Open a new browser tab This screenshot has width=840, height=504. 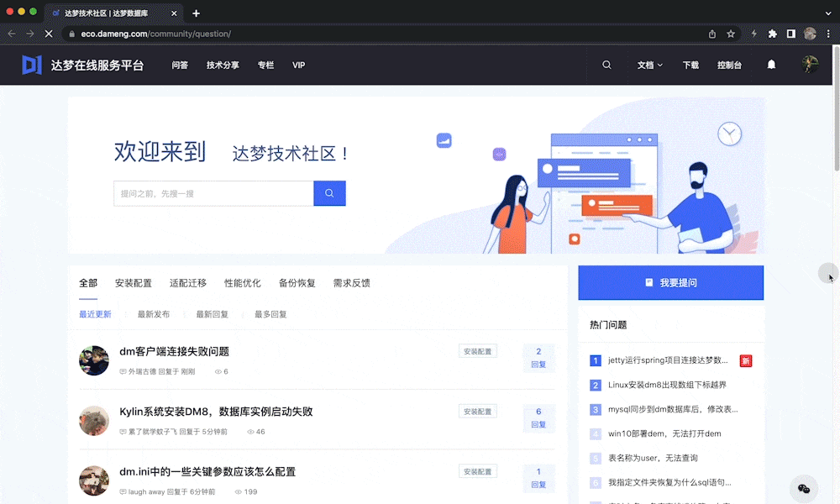(x=196, y=13)
